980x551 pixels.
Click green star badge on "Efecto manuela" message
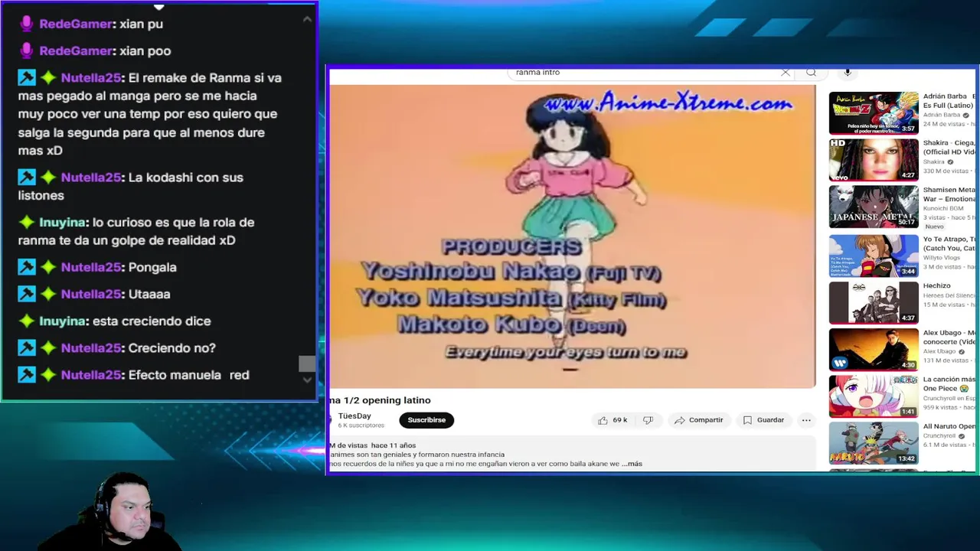48,374
